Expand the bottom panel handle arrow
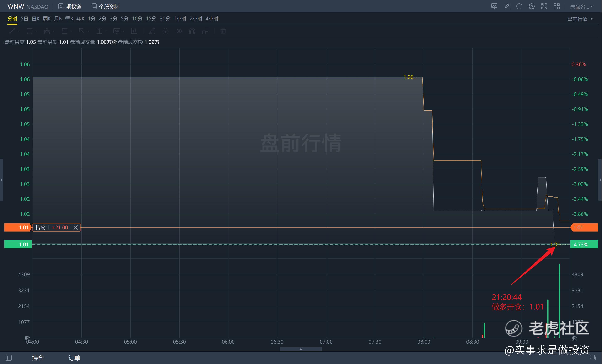The image size is (602, 364). pos(301,349)
